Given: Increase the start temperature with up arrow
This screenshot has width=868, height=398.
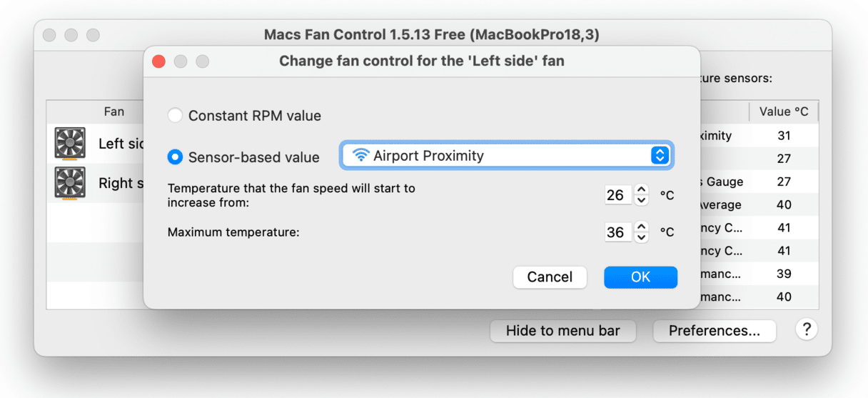Looking at the screenshot, I should [642, 190].
